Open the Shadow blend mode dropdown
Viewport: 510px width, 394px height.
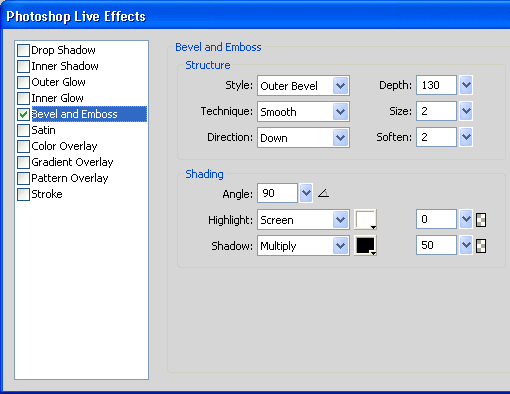303,246
